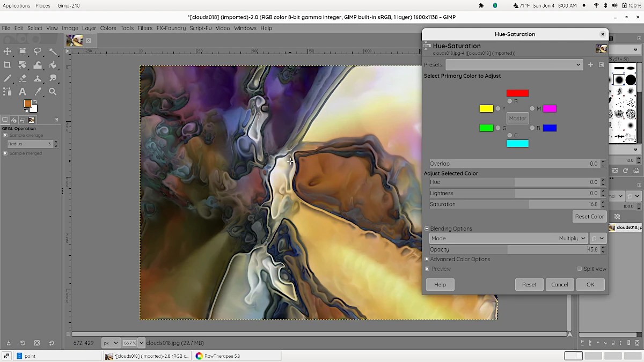The width and height of the screenshot is (644, 362).
Task: Click the orange foreground color swatch
Action: (x=28, y=103)
